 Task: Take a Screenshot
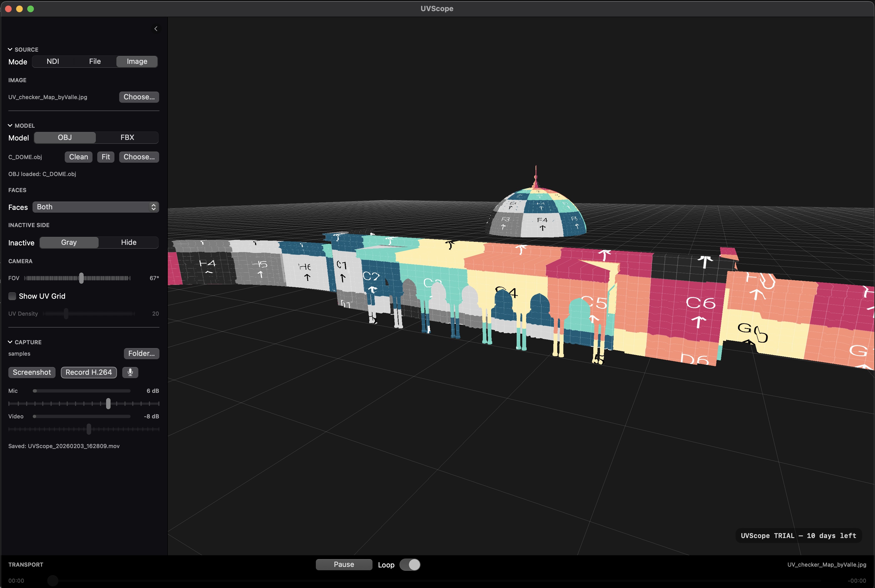pos(31,372)
